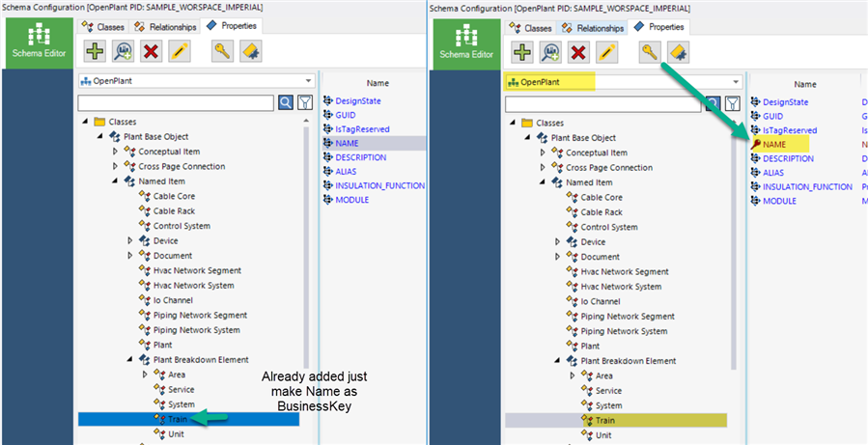The width and height of the screenshot is (868, 445).
Task: Open Schema Editor in left window sidebar
Action: click(x=39, y=42)
